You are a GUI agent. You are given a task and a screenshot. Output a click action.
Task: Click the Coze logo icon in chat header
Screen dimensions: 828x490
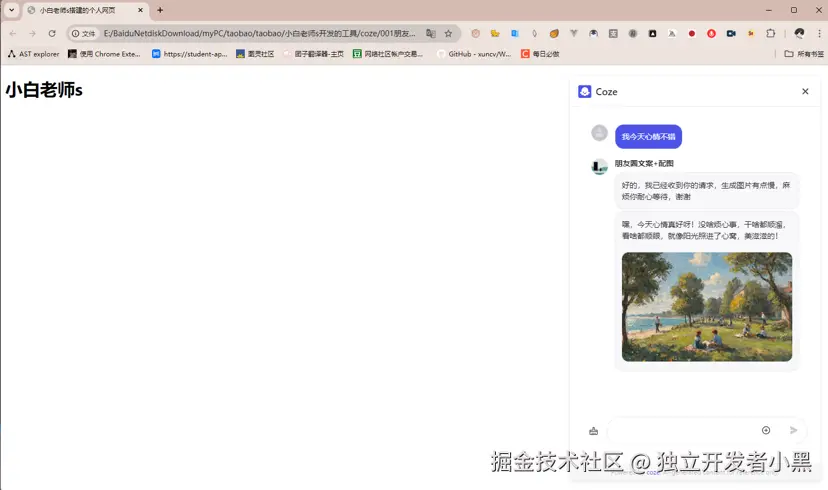585,91
